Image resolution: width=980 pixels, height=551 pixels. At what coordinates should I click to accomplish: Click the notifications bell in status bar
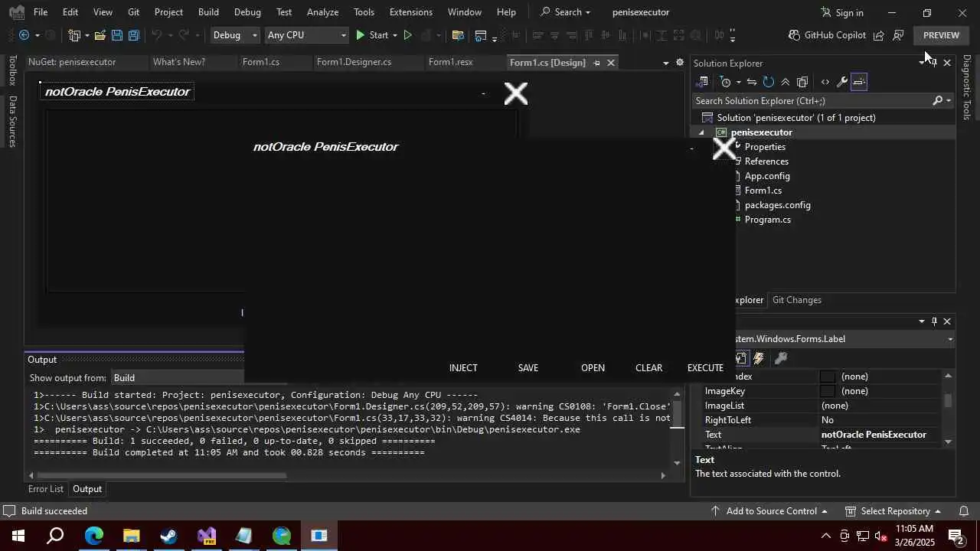964,511
